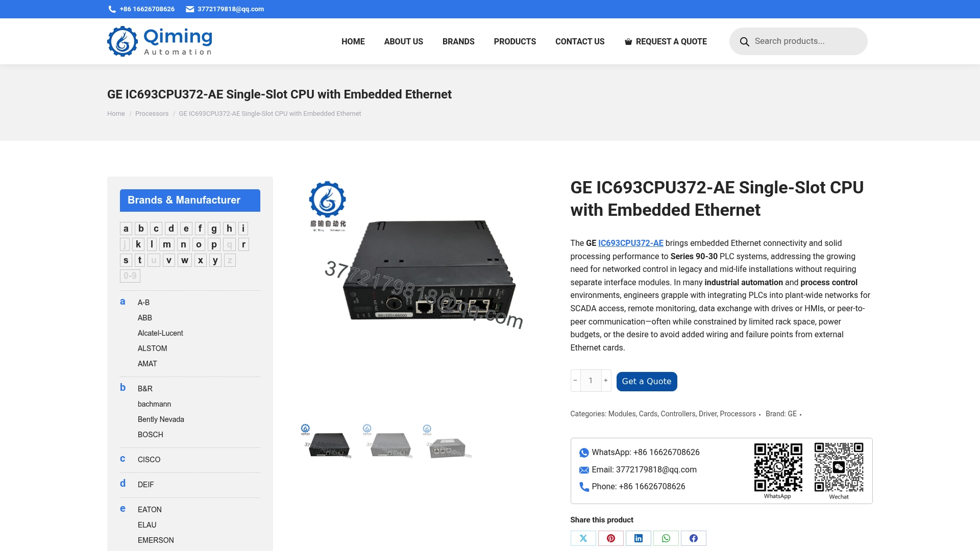Open the GE brand link

(x=792, y=414)
